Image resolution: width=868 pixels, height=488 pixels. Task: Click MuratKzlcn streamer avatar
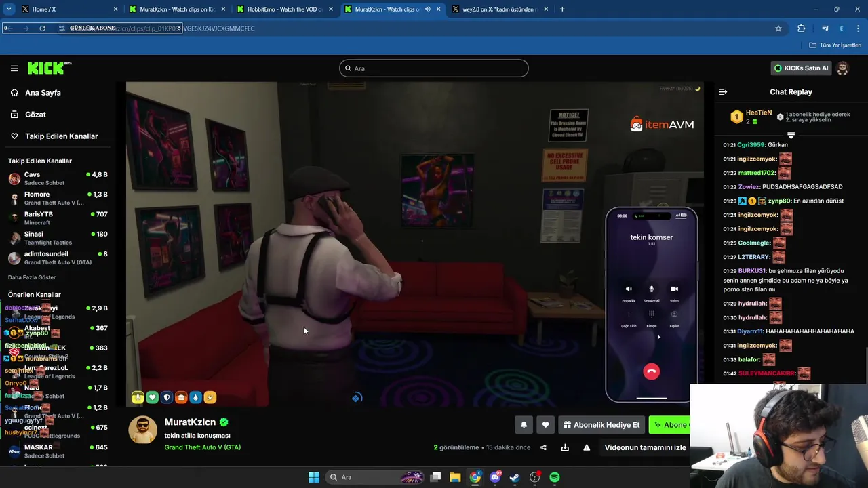pos(143,430)
